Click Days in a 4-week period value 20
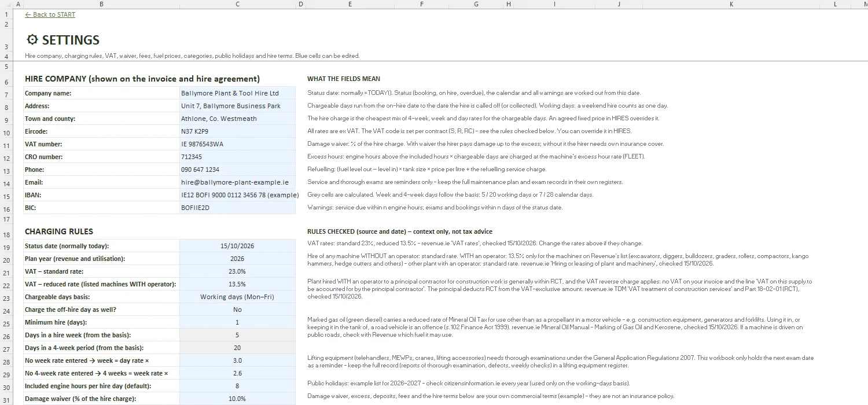 click(x=237, y=348)
